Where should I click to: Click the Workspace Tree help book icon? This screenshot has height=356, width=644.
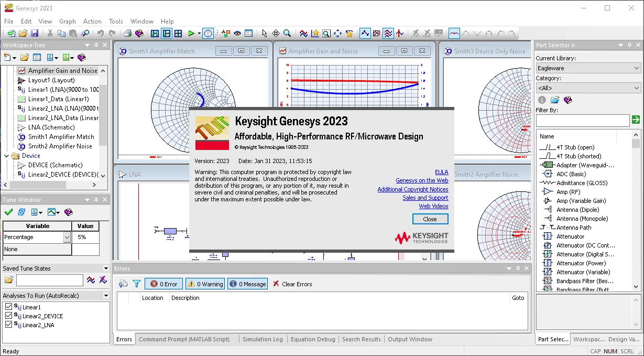click(x=81, y=57)
